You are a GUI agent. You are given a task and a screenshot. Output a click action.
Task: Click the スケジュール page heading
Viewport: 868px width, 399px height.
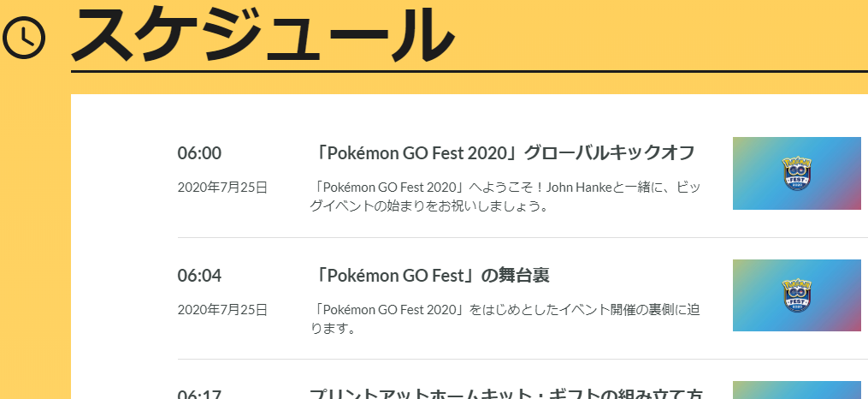click(263, 34)
